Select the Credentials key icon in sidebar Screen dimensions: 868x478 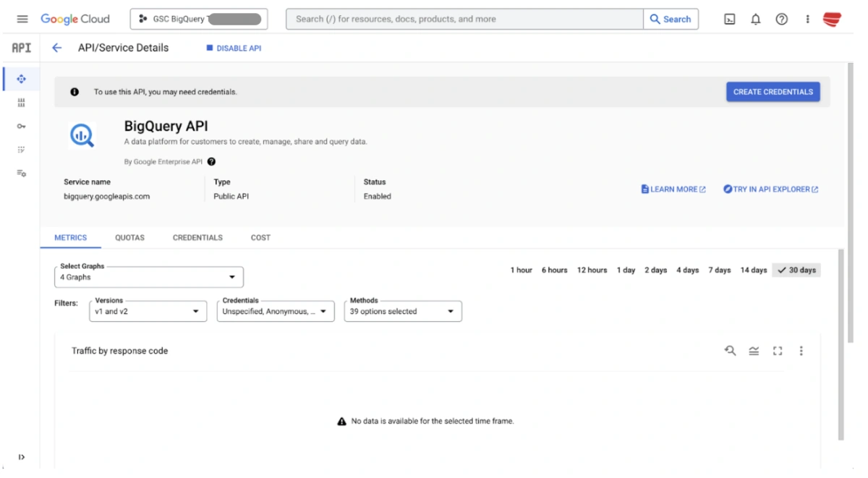point(22,125)
